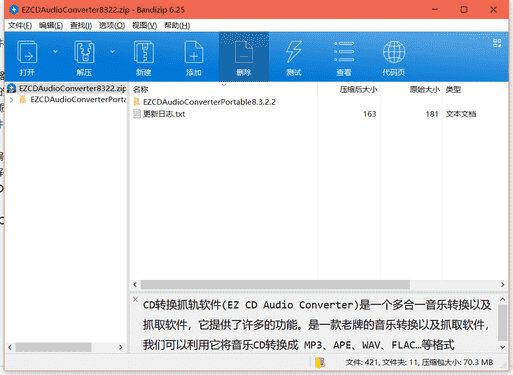
Task: Select the 更新日志.txt file row
Action: tap(319, 114)
